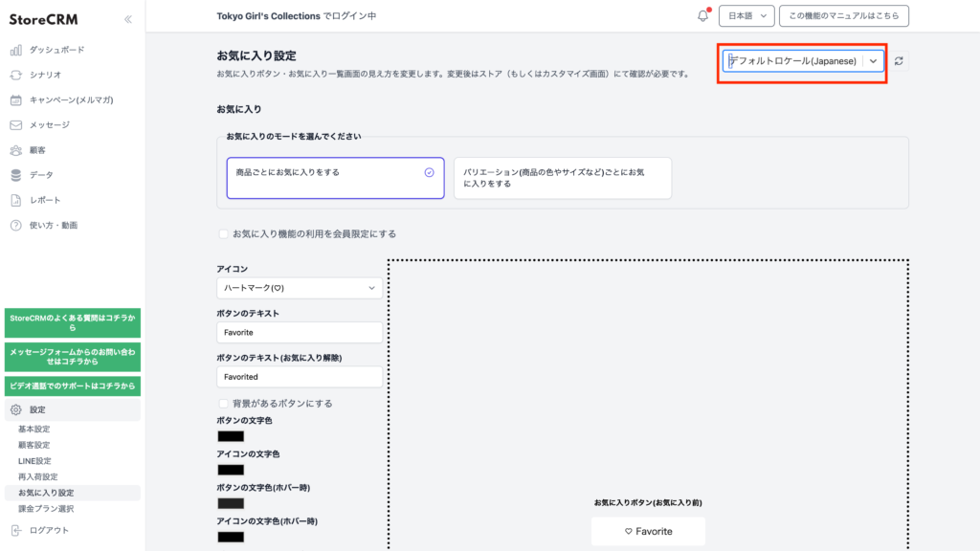Screen dimensions: 980x551
Task: Click ビデオ通話でのサポートはコチラから green button
Action: tap(72, 386)
